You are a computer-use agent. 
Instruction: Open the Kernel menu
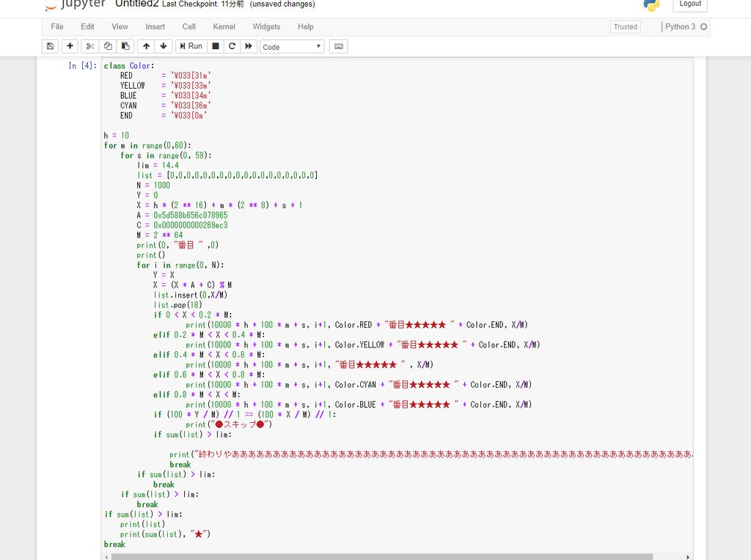[224, 27]
